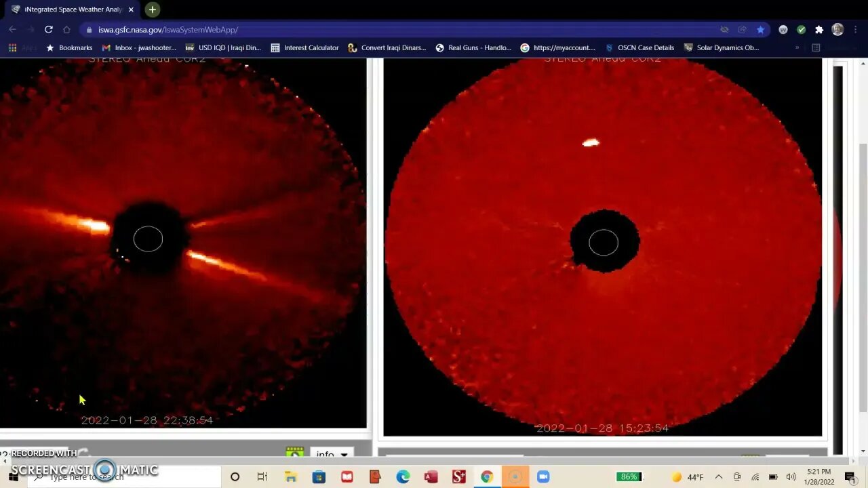Screen dimensions: 868x488
Task: Open the info dropdown below left image
Action: click(x=332, y=454)
